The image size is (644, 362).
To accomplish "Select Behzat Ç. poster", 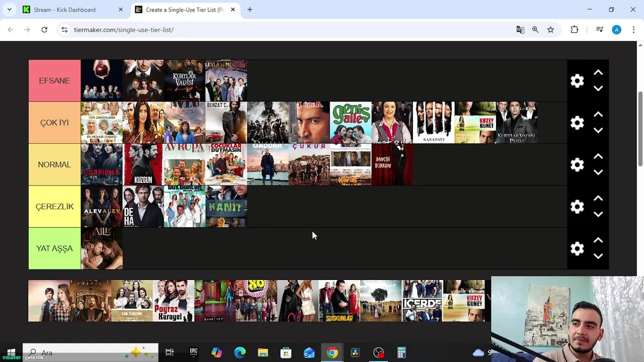I will 226,123.
